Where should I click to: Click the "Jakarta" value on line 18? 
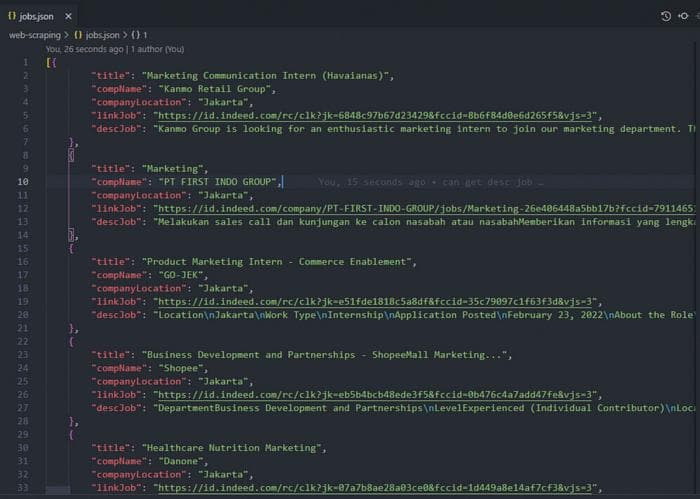[223, 288]
